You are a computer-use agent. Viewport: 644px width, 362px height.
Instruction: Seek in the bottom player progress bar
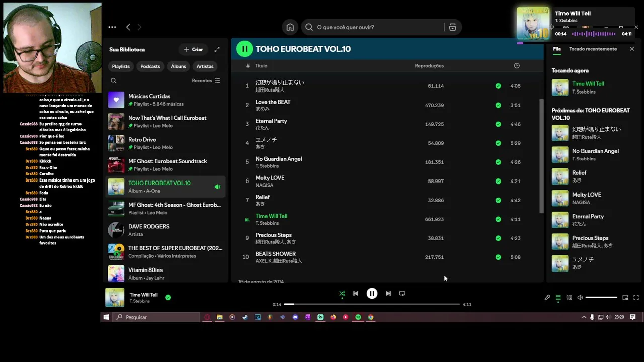(372, 304)
